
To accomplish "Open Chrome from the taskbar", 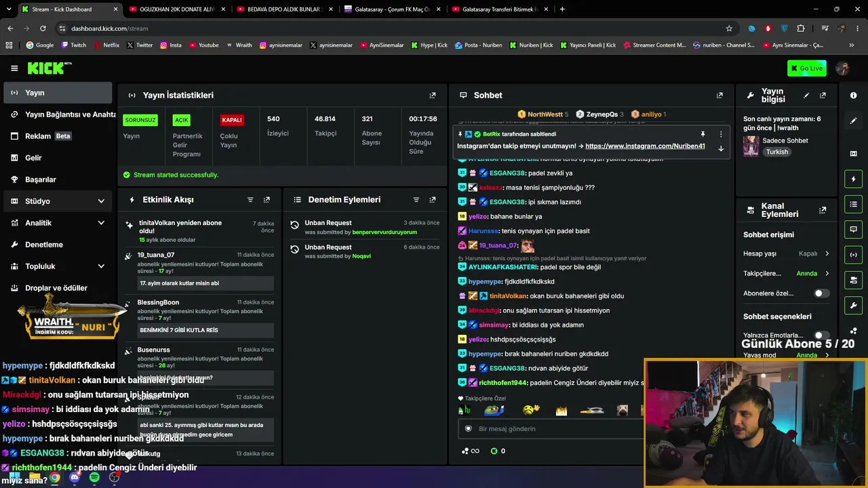I will (55, 477).
